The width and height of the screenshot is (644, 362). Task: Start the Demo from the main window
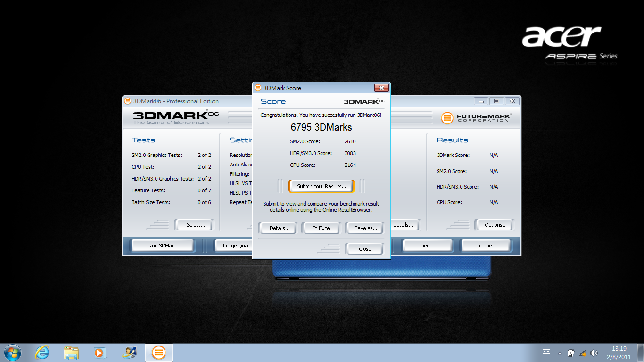[x=429, y=246]
